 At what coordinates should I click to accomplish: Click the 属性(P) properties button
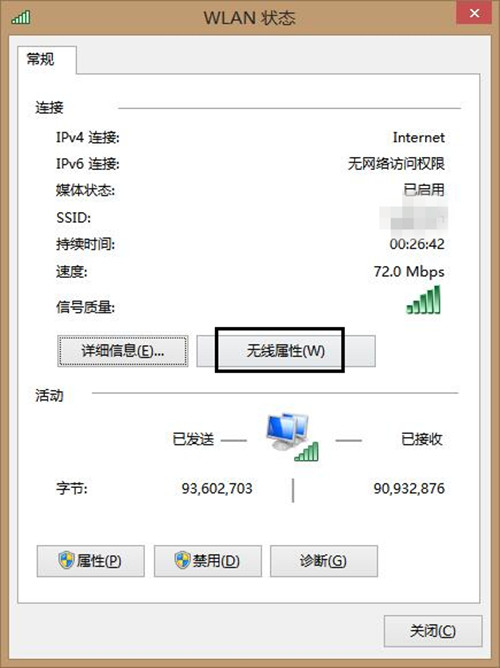point(91,561)
